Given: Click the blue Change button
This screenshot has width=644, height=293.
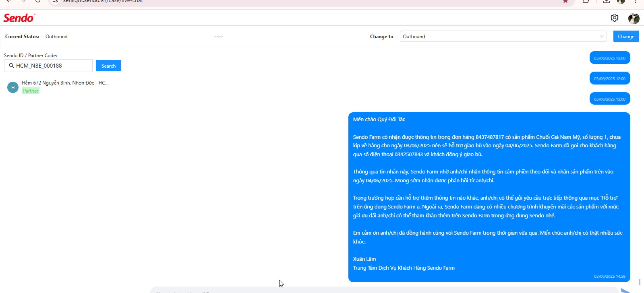Looking at the screenshot, I should [x=626, y=36].
